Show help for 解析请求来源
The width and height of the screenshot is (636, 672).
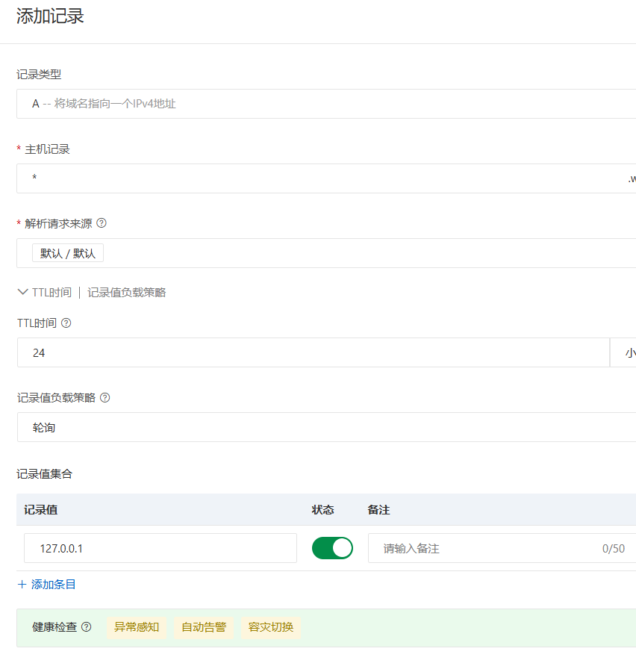click(x=102, y=223)
